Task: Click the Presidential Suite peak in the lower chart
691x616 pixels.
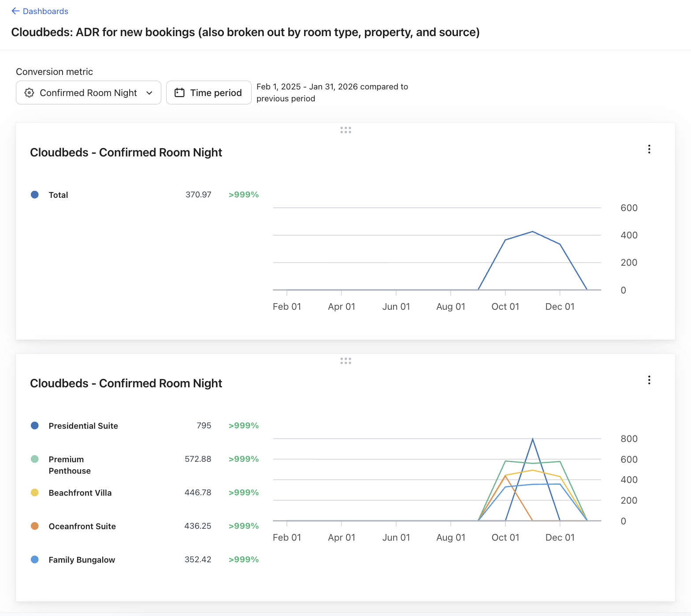Action: tap(532, 439)
